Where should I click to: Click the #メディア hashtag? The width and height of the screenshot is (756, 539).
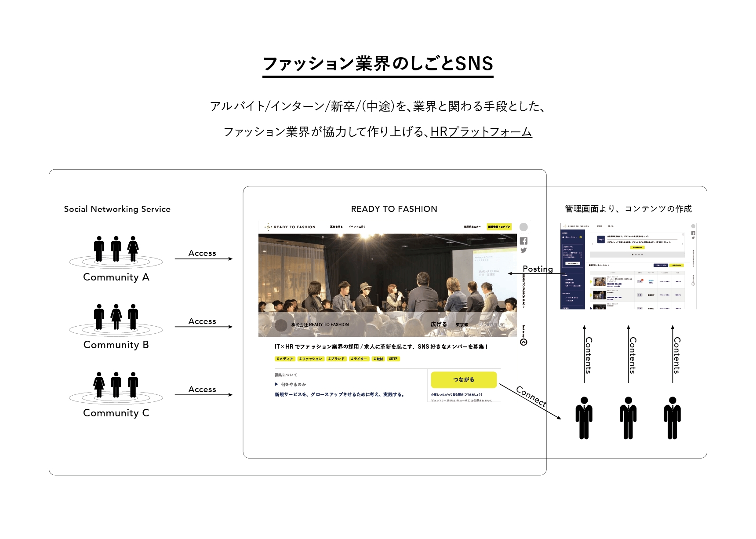[x=284, y=359]
